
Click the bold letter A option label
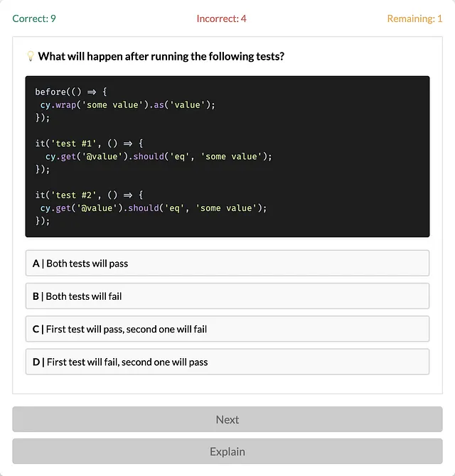point(36,264)
